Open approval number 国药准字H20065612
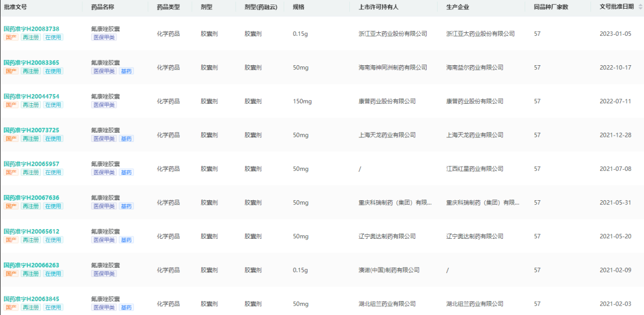Viewport: 644px width, 315px height. click(x=32, y=231)
